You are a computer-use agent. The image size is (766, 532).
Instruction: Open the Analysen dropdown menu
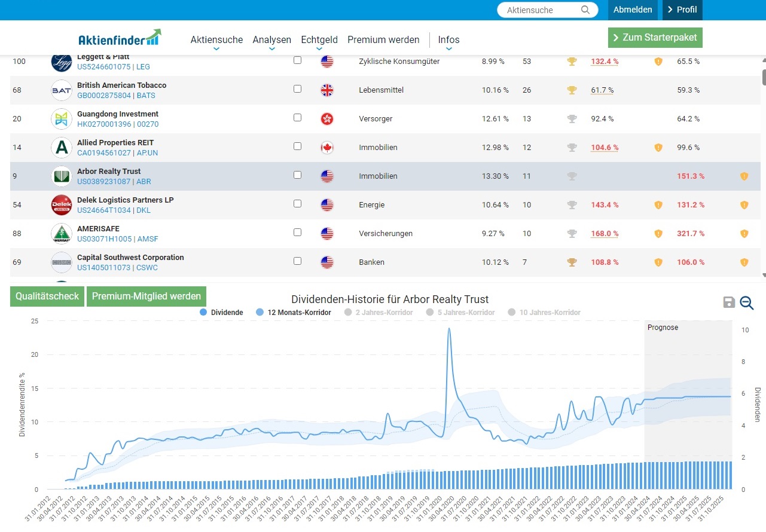pos(271,40)
